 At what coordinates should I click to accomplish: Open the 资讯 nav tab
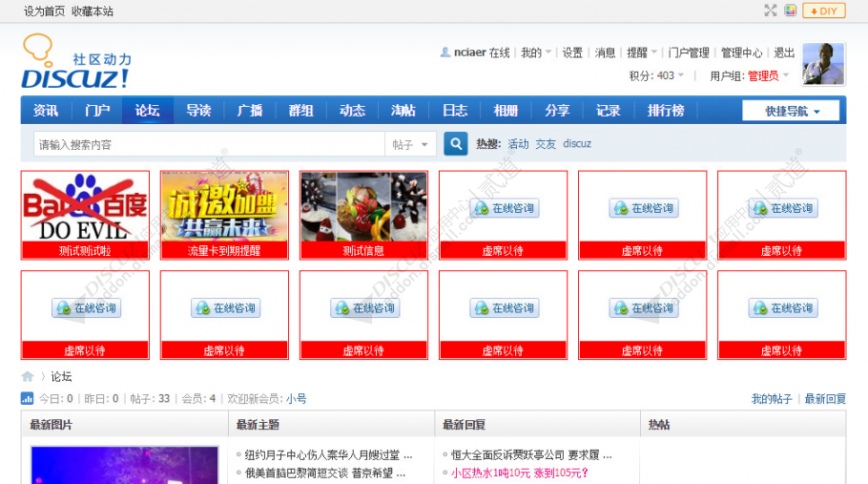click(x=46, y=110)
